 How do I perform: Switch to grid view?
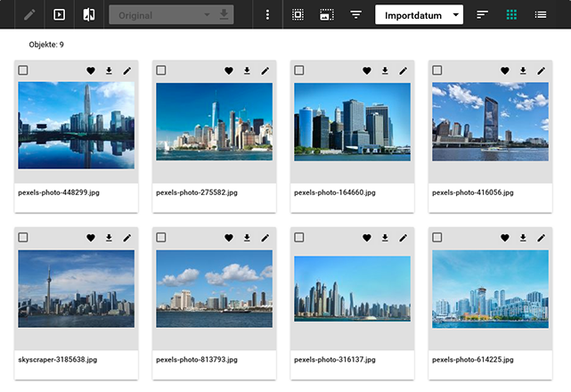pos(511,14)
